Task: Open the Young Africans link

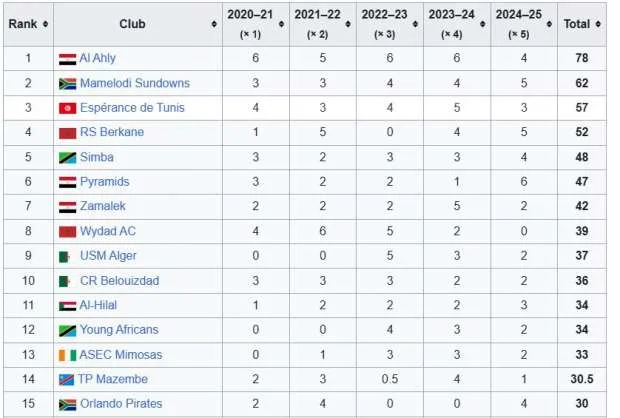Action: (x=119, y=329)
